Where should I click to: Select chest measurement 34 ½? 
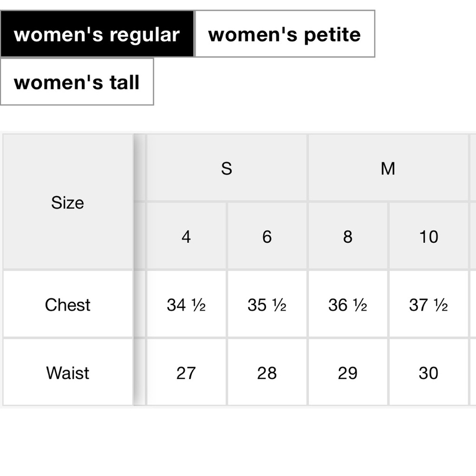click(186, 304)
